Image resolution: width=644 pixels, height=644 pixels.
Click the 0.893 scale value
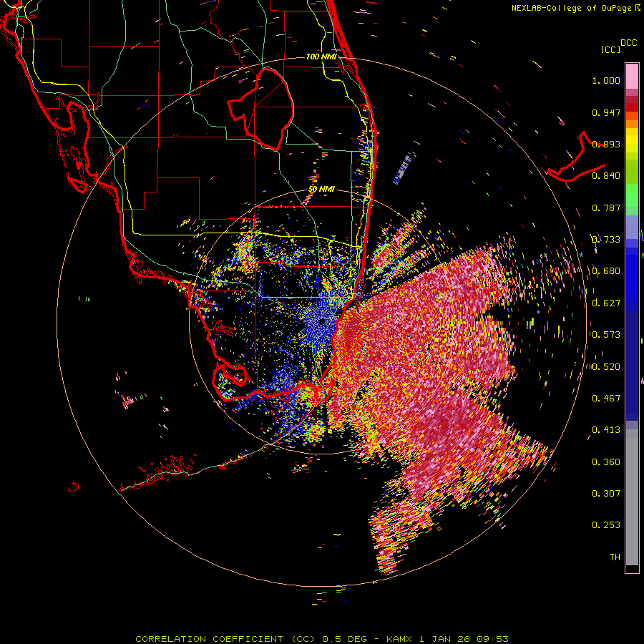(x=606, y=144)
